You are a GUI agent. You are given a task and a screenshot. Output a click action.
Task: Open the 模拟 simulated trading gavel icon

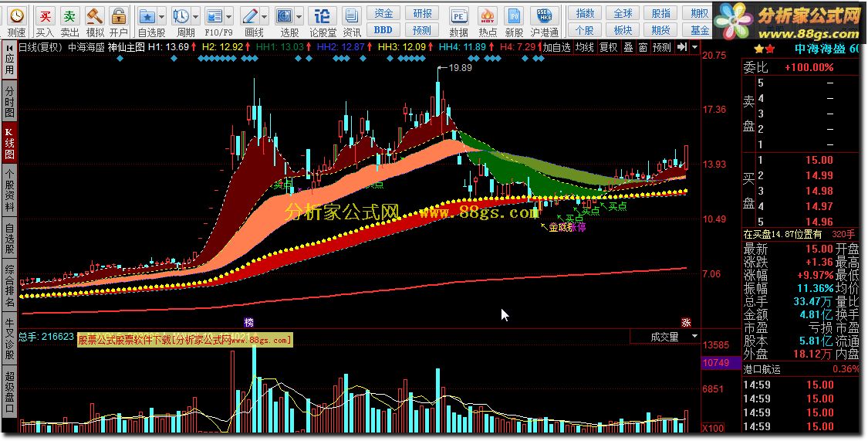(x=95, y=15)
